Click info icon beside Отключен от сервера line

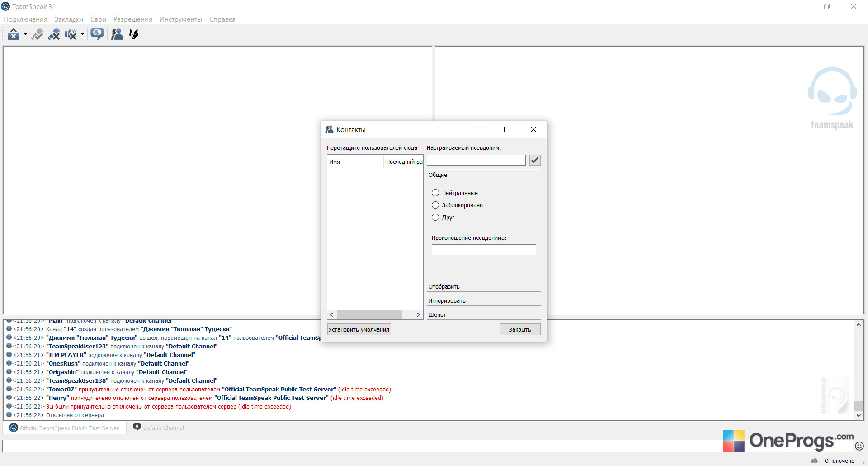click(x=9, y=415)
